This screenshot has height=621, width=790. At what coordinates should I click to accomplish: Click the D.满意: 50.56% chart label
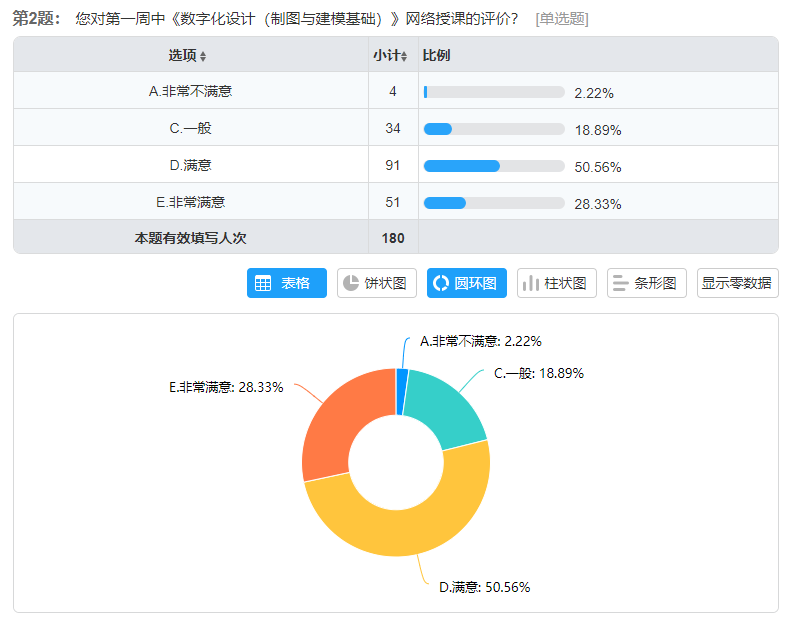[485, 587]
